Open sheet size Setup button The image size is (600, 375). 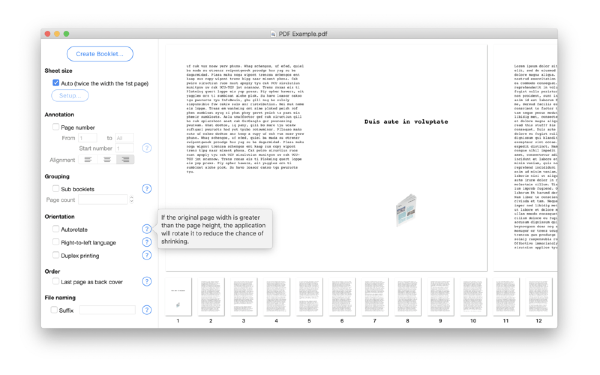pyautogui.click(x=70, y=96)
